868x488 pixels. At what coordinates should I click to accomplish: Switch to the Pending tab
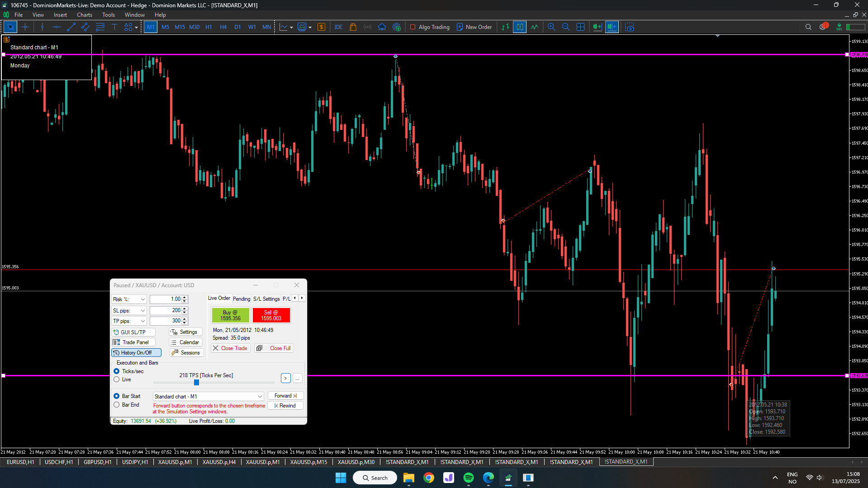242,299
